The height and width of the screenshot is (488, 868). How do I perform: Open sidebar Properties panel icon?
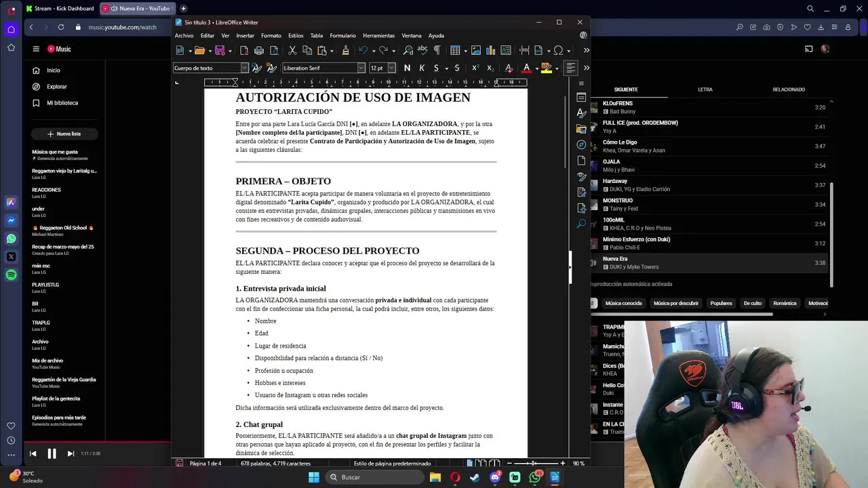581,98
